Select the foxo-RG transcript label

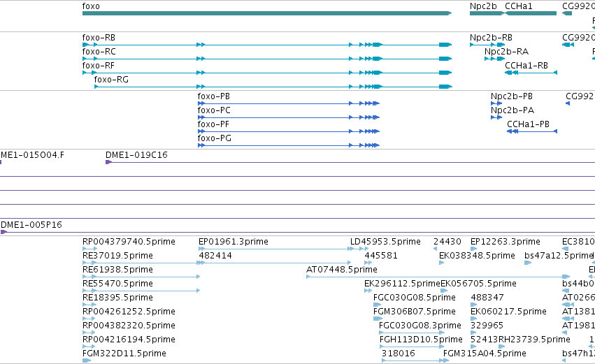point(111,80)
